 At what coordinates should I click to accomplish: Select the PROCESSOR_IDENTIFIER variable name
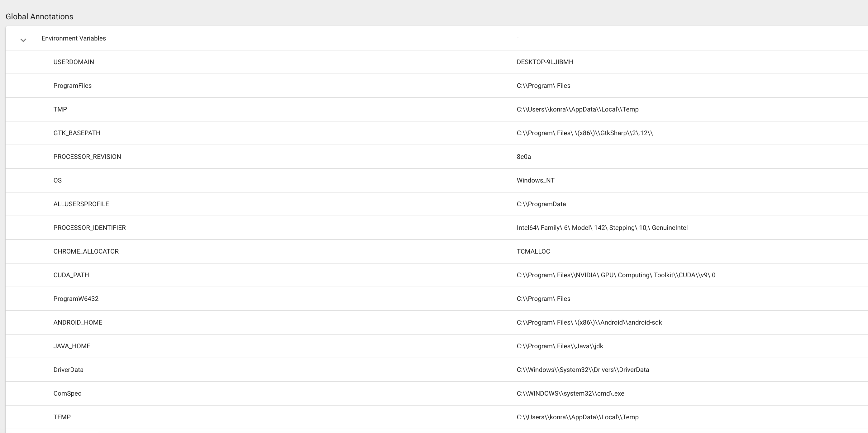[90, 228]
